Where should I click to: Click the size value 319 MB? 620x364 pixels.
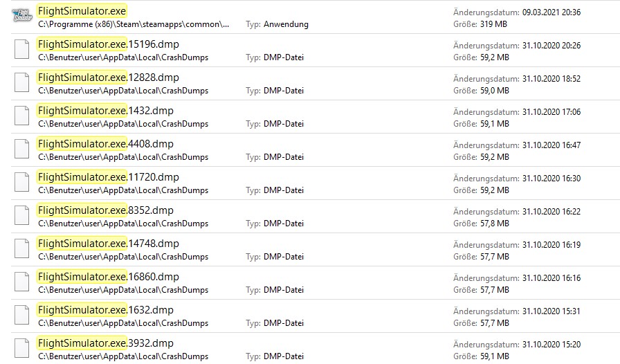coord(493,24)
